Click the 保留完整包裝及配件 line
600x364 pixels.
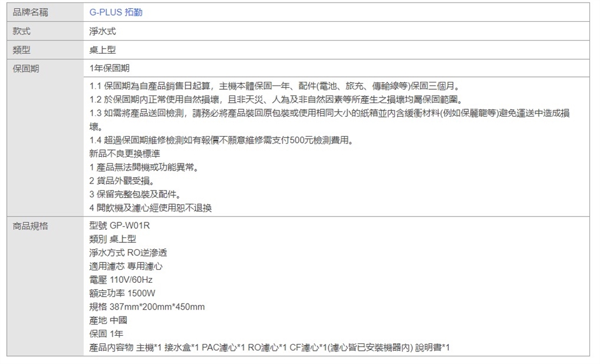(136, 195)
